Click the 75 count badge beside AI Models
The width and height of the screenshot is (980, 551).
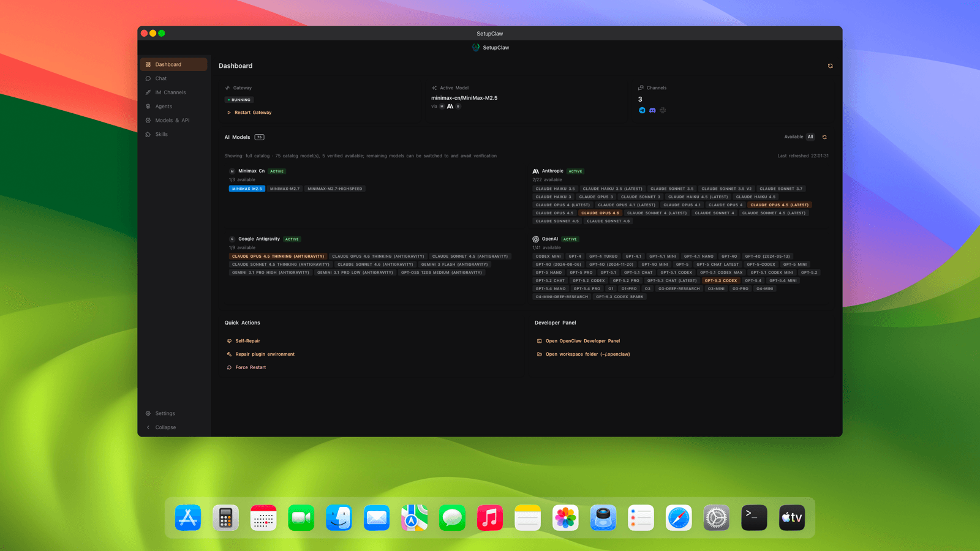(x=260, y=137)
